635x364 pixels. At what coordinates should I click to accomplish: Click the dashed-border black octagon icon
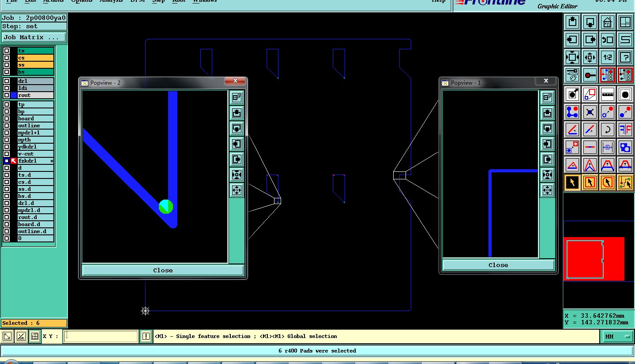point(625,94)
